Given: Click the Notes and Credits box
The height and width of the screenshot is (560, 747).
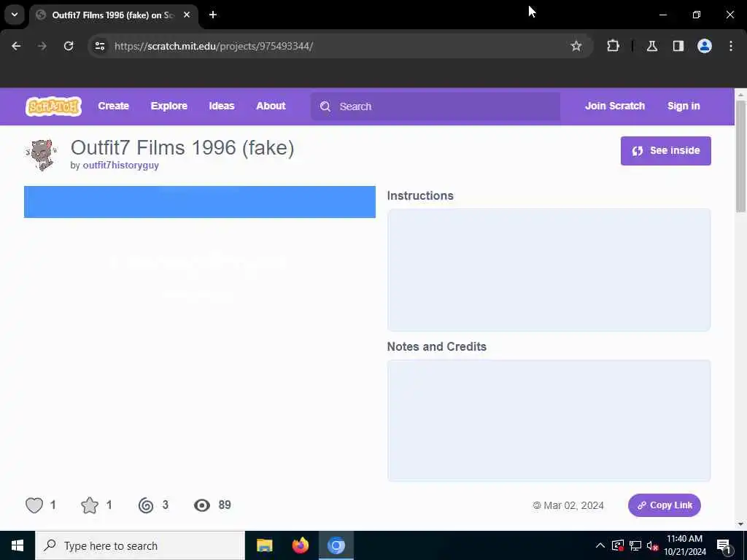Looking at the screenshot, I should pyautogui.click(x=549, y=421).
